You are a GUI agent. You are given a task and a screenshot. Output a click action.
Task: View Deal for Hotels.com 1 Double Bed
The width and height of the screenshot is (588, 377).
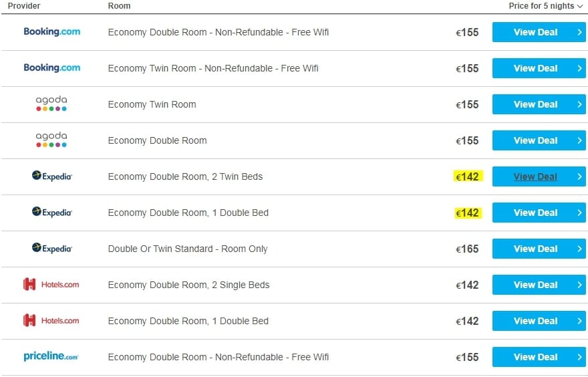click(x=539, y=321)
